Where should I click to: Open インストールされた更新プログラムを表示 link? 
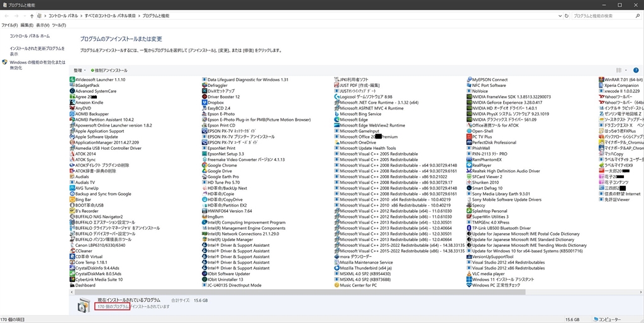(37, 51)
